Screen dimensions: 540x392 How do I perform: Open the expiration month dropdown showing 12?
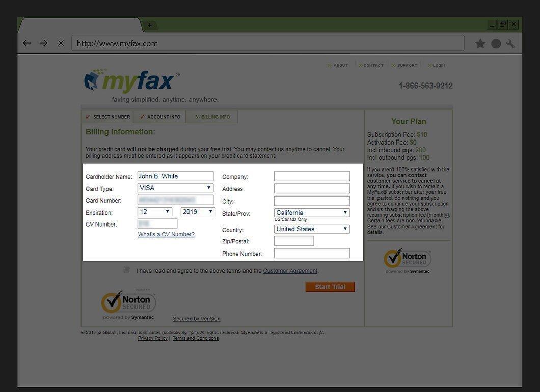coord(155,212)
